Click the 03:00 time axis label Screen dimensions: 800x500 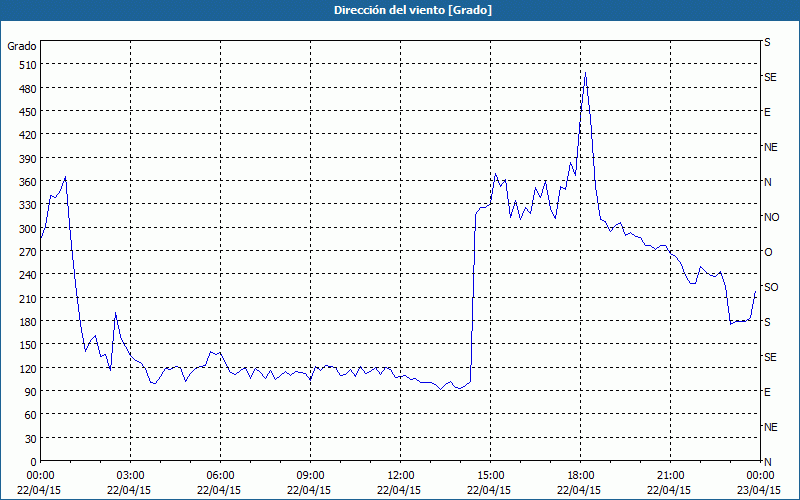tap(131, 476)
